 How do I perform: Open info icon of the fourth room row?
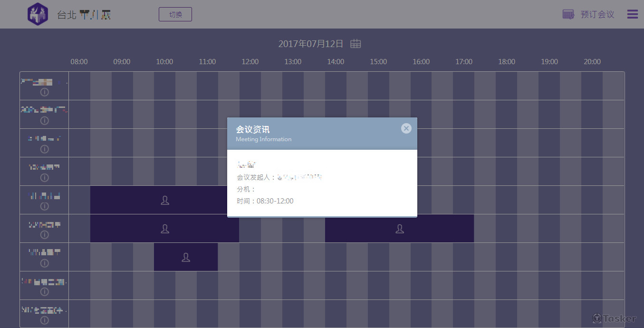pyautogui.click(x=45, y=178)
